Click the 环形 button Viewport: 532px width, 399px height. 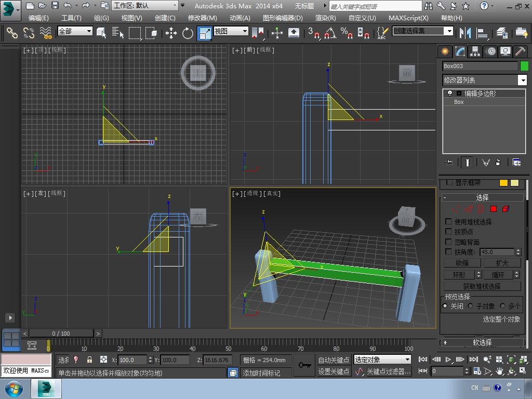coord(459,274)
